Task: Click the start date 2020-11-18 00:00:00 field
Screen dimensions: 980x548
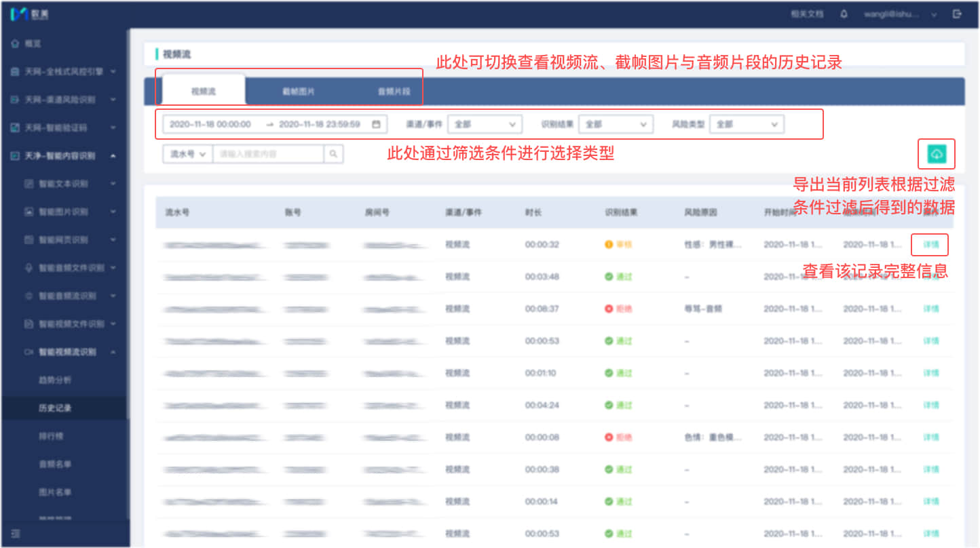Action: (x=210, y=124)
